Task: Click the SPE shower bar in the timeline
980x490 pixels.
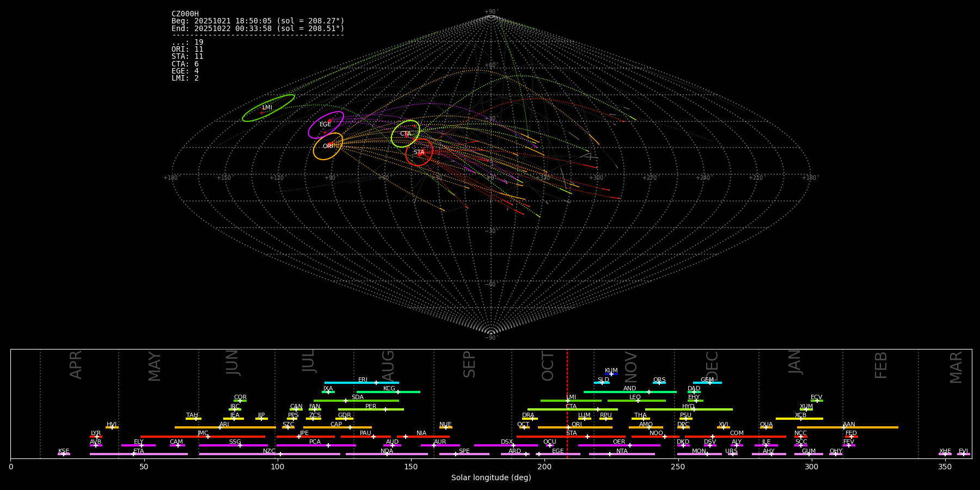Action: 464,454
